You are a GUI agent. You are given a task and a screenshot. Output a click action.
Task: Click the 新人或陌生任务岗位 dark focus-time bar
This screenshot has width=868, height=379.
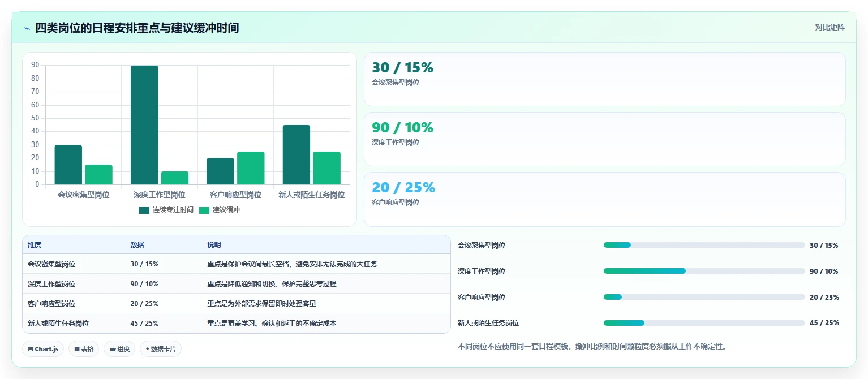297,154
